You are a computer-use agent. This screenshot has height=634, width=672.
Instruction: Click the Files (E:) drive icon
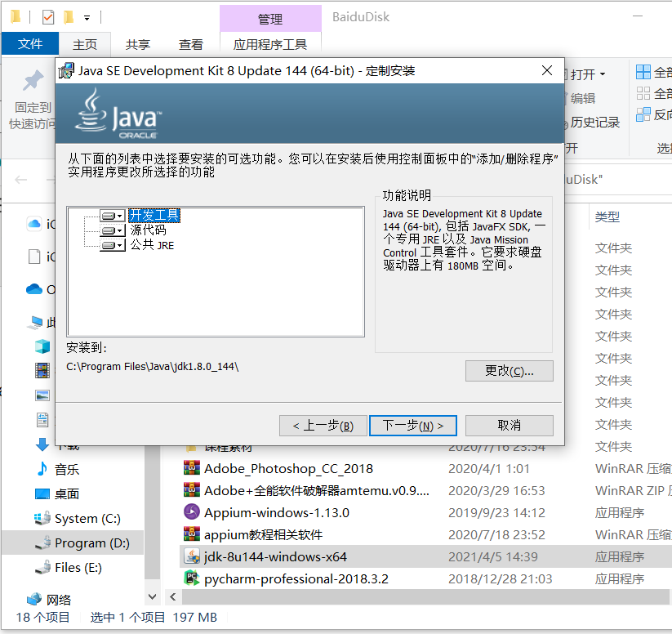click(42, 567)
